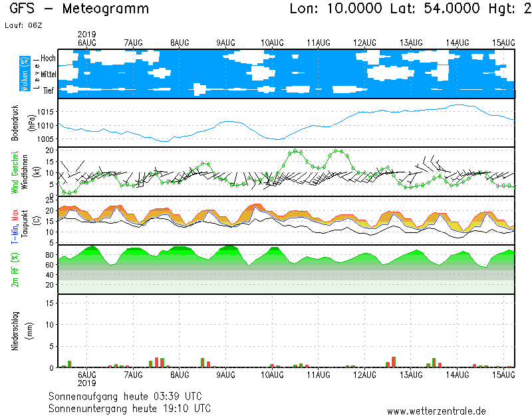Click the blue "Wolken (%)" axis label
This screenshot has width=532, height=416.
pyautogui.click(x=25, y=73)
